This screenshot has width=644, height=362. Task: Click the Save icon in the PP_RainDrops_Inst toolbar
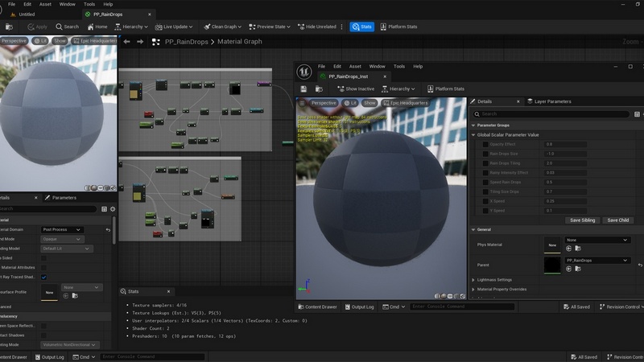pyautogui.click(x=305, y=88)
